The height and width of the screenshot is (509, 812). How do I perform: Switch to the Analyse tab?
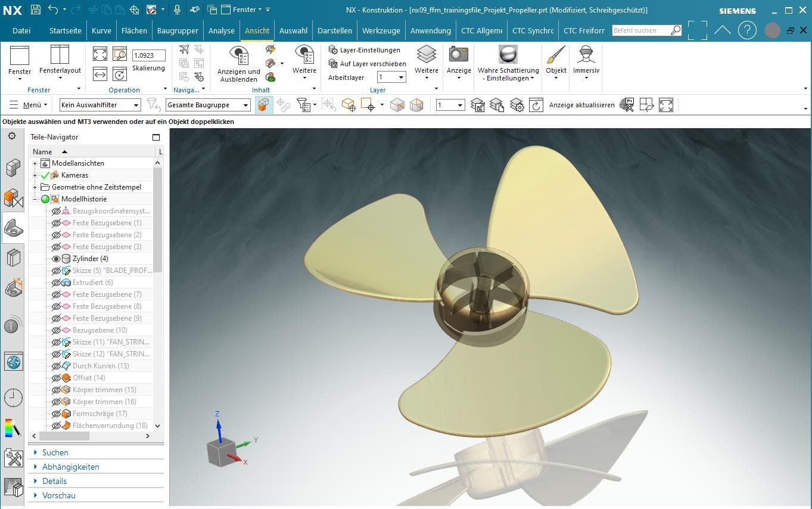[222, 30]
